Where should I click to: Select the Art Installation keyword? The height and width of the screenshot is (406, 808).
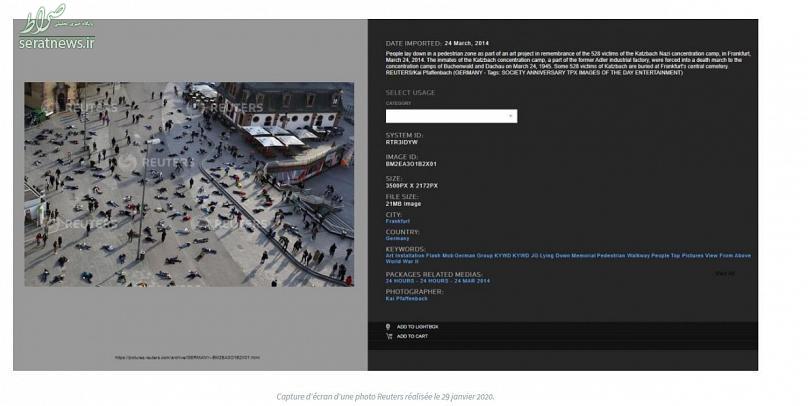click(405, 256)
